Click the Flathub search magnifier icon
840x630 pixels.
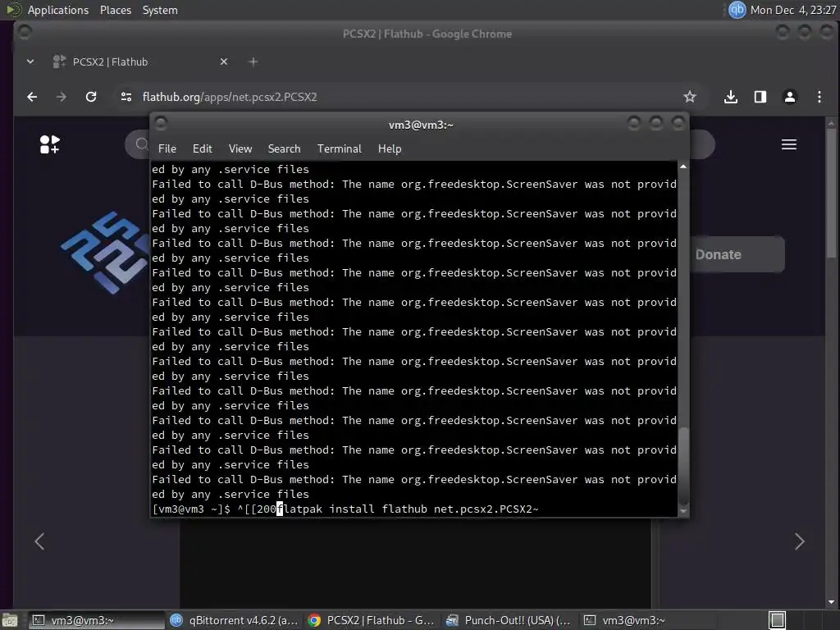tap(141, 144)
